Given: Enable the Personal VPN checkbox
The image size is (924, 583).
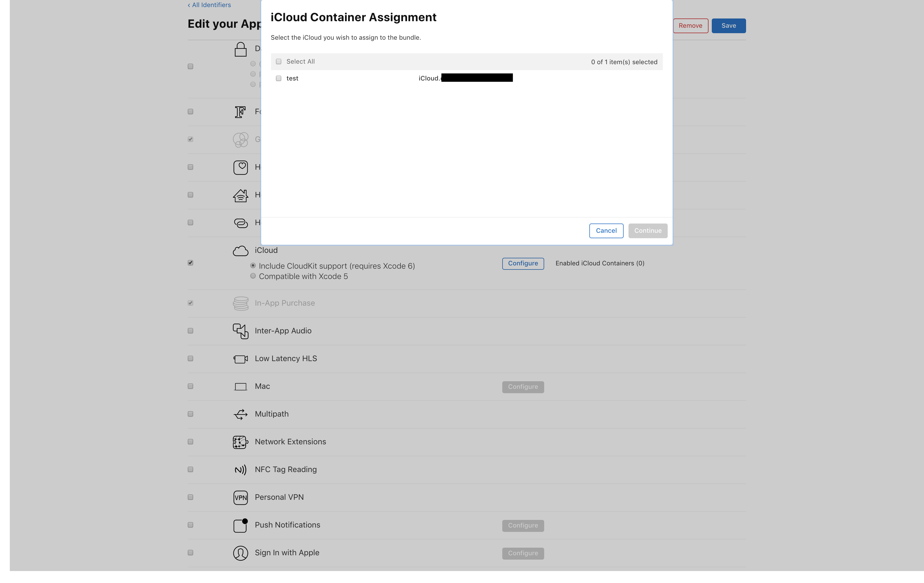Looking at the screenshot, I should coord(190,497).
